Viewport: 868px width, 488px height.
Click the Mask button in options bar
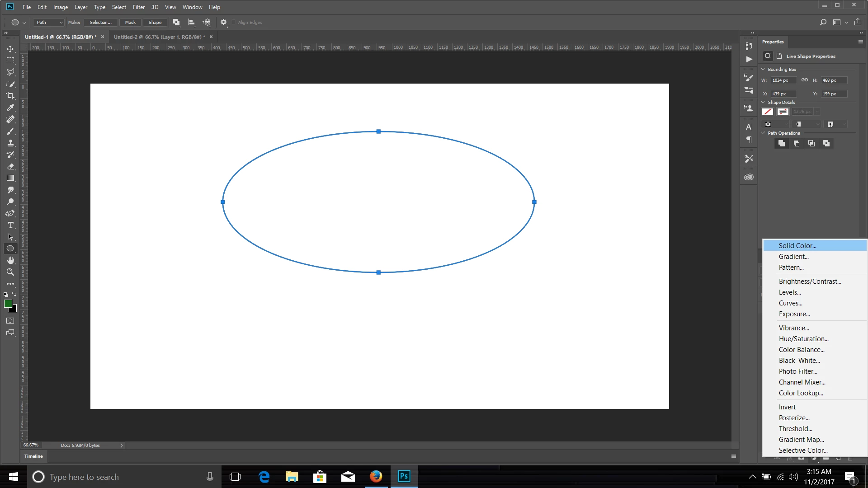coord(130,22)
